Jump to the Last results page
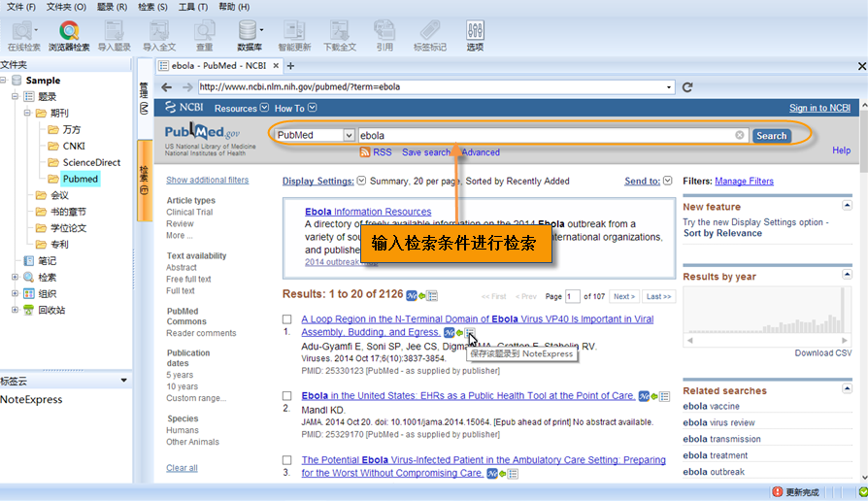The image size is (868, 501). [658, 297]
